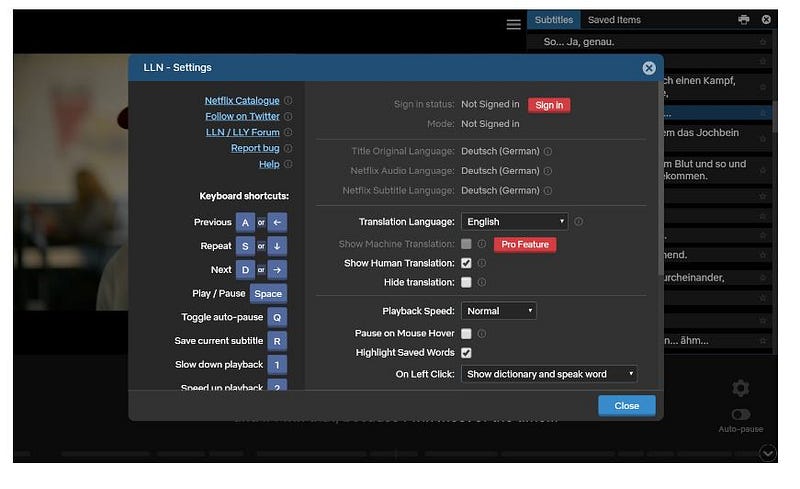Enable Pause on Mouse Hover checkbox
This screenshot has height=489, width=800.
pos(466,333)
